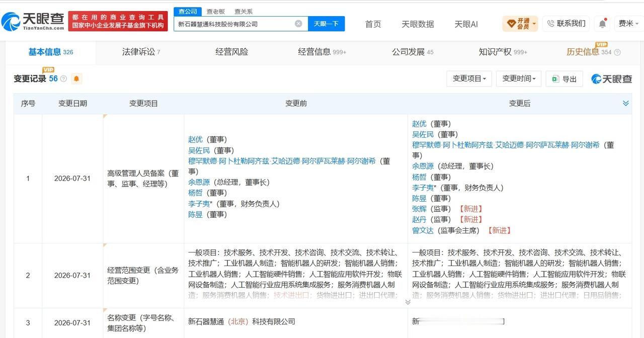This screenshot has height=338, width=644.
Task: Click the change record alert bell icon
Action: coord(76,79)
